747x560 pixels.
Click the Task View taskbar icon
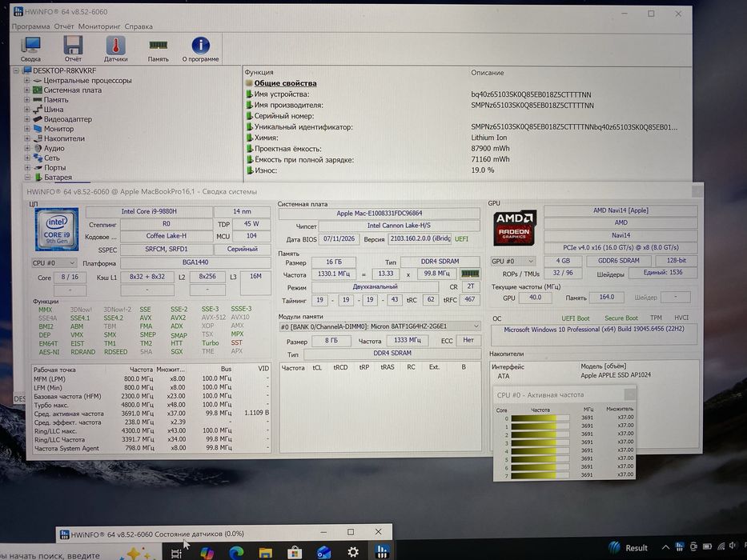(x=176, y=553)
